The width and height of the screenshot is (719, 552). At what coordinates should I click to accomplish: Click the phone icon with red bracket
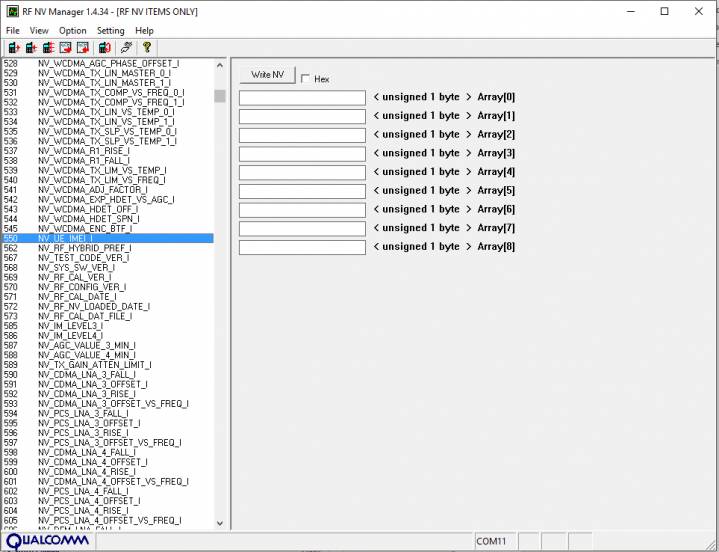coord(105,47)
